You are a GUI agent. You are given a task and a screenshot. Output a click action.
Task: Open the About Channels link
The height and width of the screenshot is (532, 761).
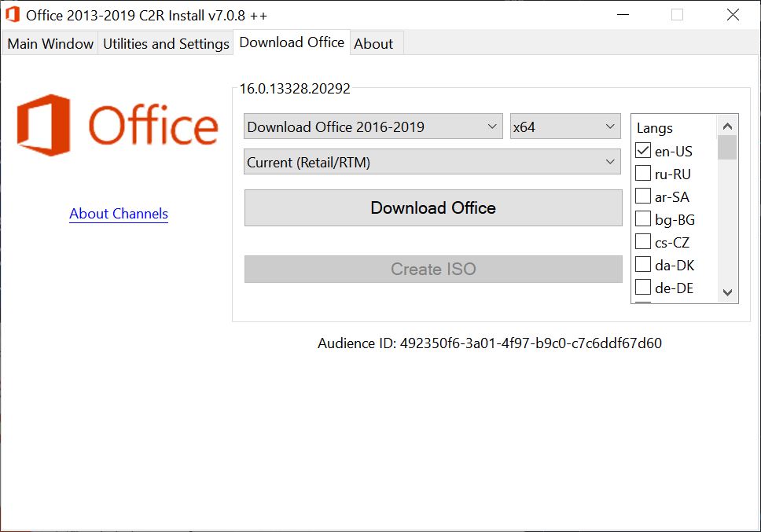pyautogui.click(x=119, y=214)
